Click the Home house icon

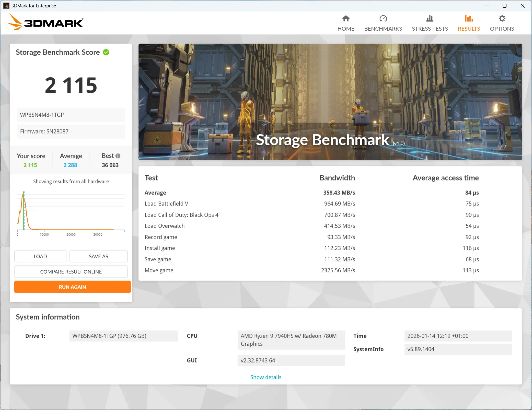(x=346, y=18)
